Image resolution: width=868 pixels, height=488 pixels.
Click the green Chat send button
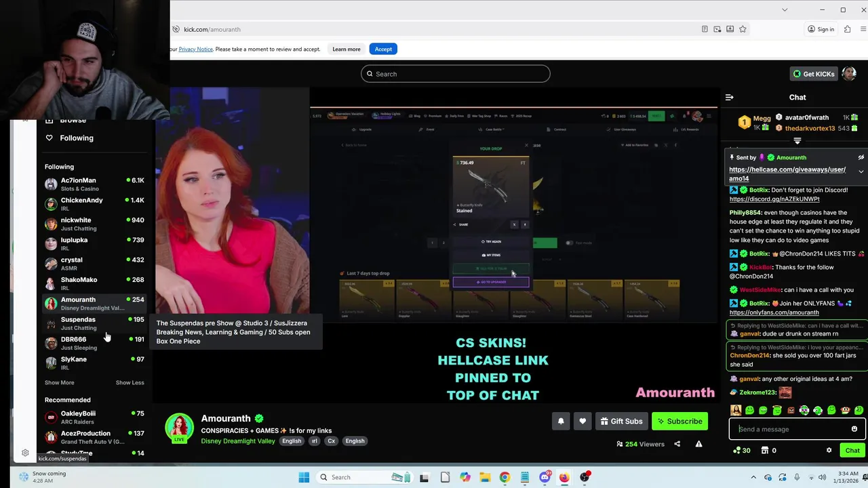pyautogui.click(x=852, y=450)
